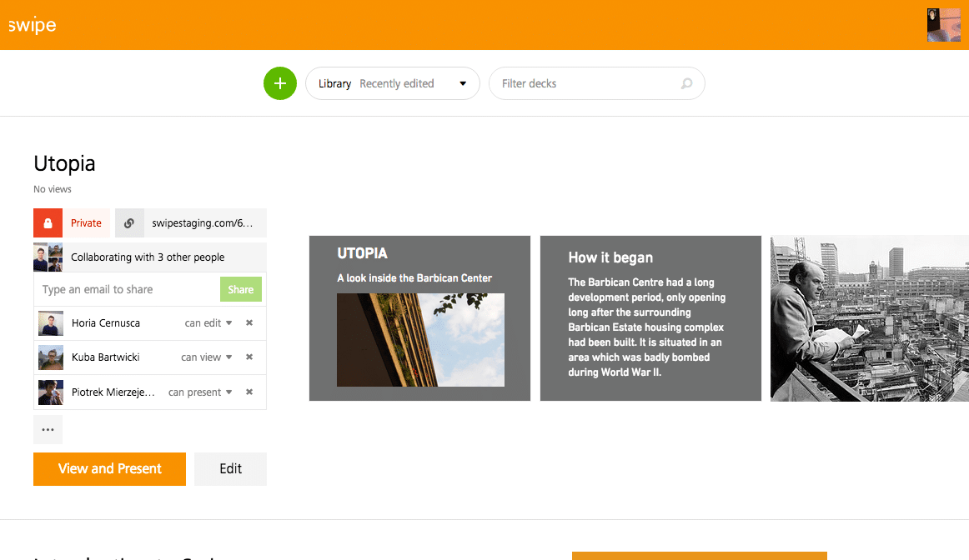Viewport: 969px width, 560px height.
Task: Click the Utopia deck title
Action: 64,163
